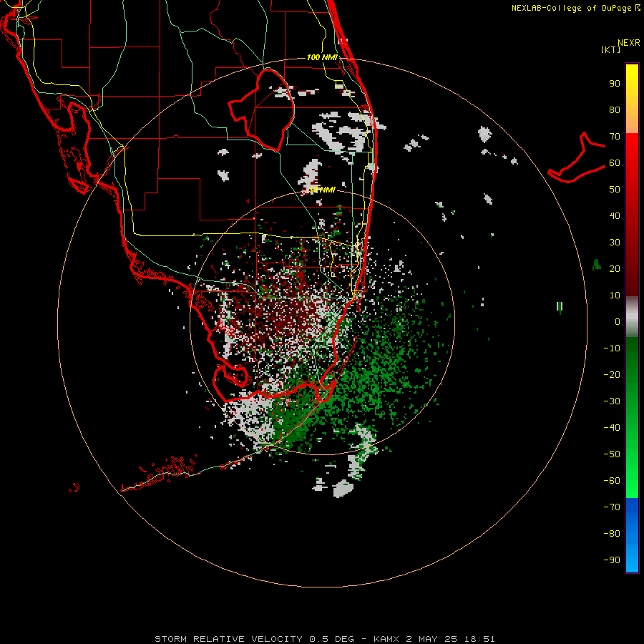
Task: Click the -90 value on the velocity scale
Action: pos(612,560)
